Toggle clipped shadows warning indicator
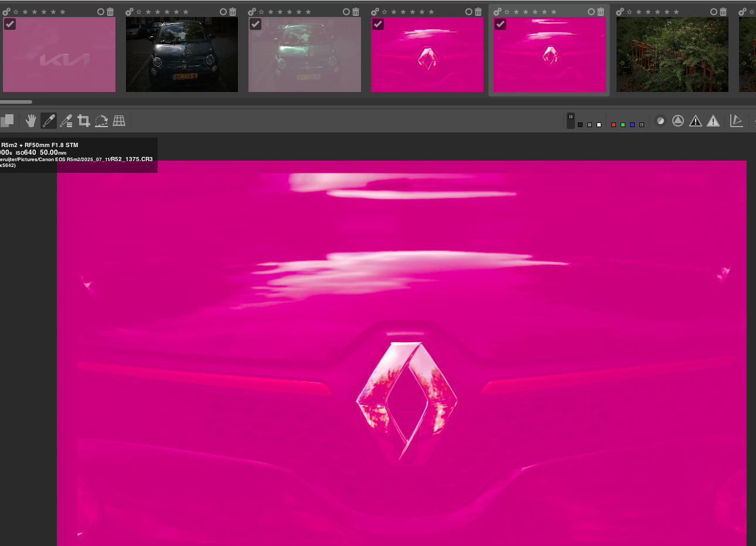Viewport: 756px width, 546px height. 696,121
